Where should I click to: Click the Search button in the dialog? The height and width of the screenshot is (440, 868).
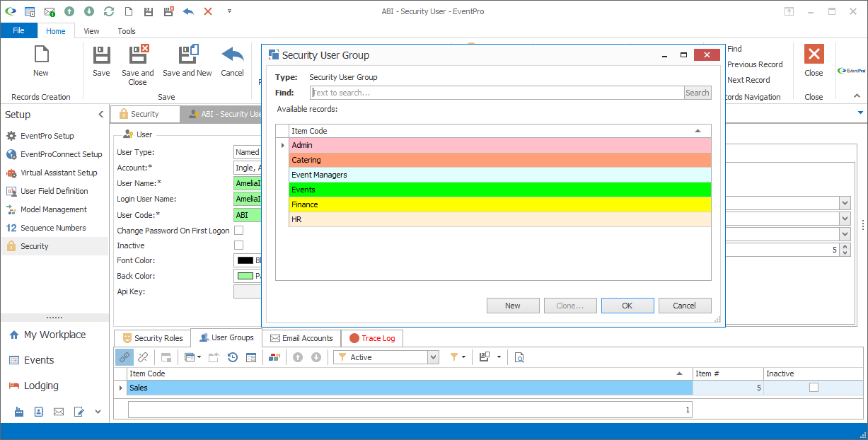[x=697, y=93]
